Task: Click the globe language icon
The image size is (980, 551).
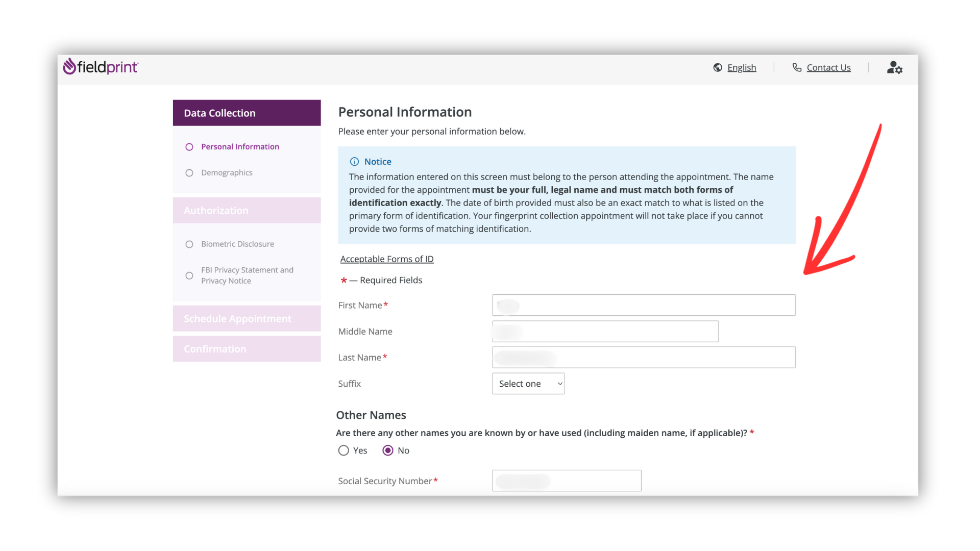Action: (718, 67)
